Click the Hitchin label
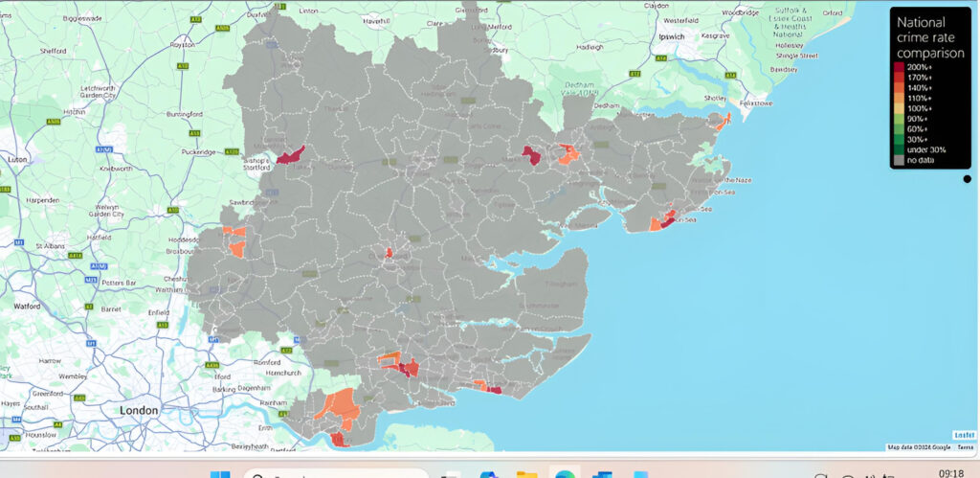The image size is (980, 478). pyautogui.click(x=75, y=112)
